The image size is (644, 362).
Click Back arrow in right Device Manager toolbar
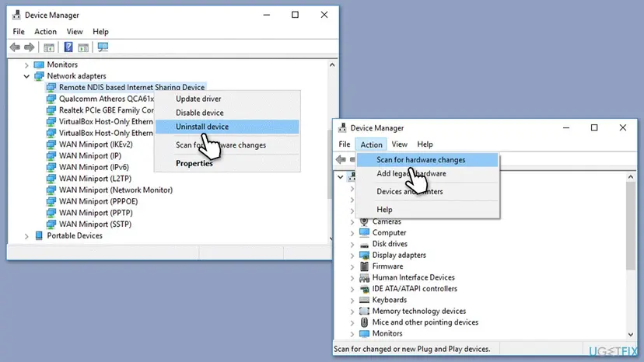tap(341, 159)
